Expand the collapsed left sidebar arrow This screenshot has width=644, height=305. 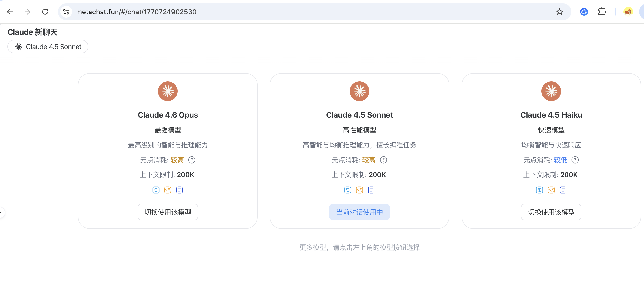point(1,213)
